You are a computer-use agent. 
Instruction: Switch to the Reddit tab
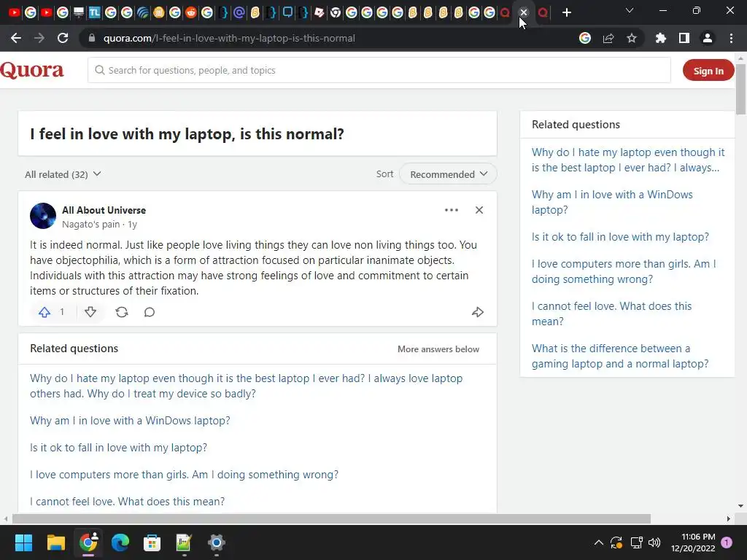coord(190,13)
